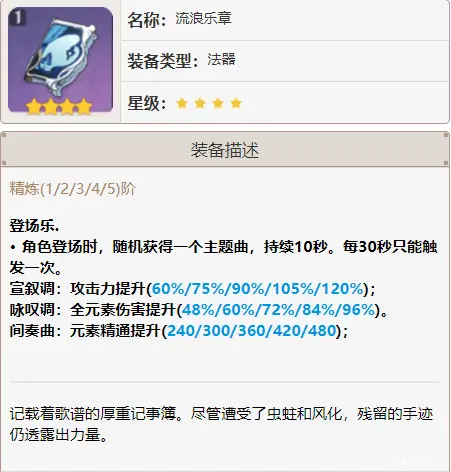Image resolution: width=451 pixels, height=472 pixels.
Task: Click the second star in 星级 row
Action: coord(200,103)
